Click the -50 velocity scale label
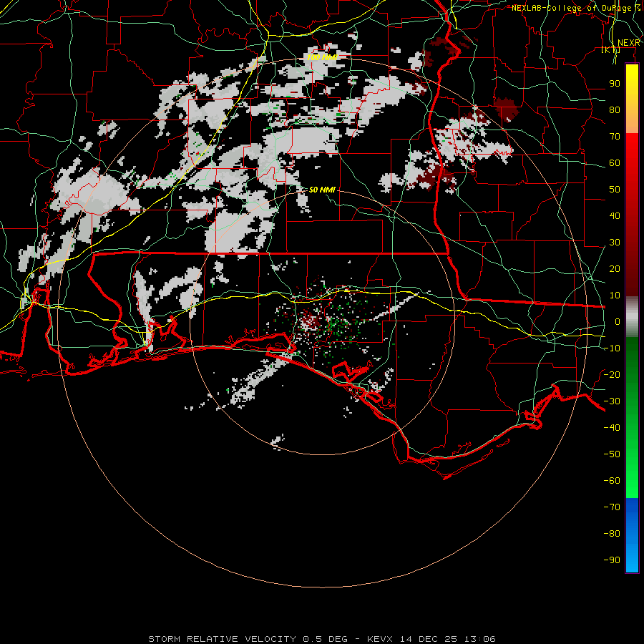 pyautogui.click(x=612, y=454)
